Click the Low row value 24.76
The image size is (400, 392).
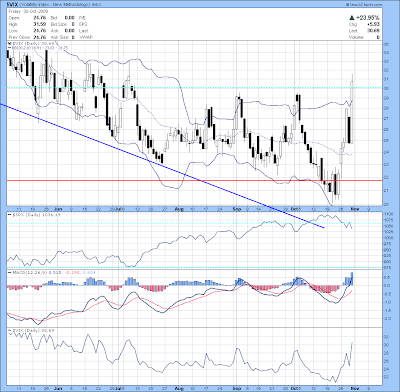tap(39, 31)
